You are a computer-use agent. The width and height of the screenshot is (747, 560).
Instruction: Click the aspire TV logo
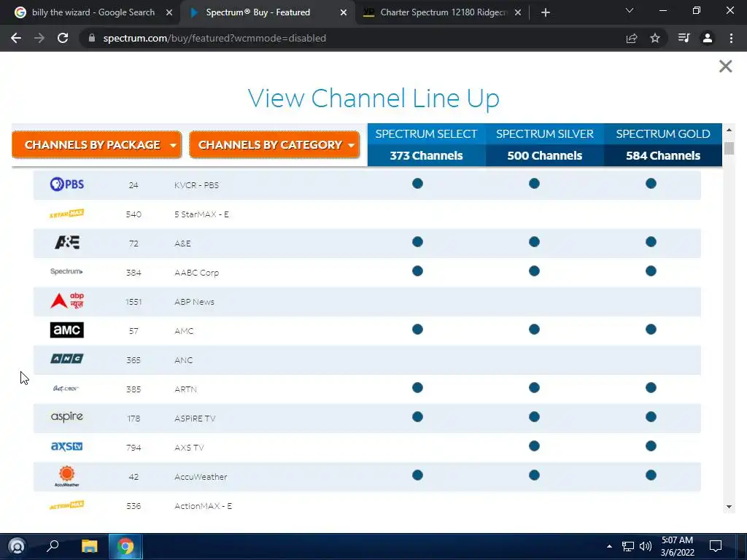(66, 417)
